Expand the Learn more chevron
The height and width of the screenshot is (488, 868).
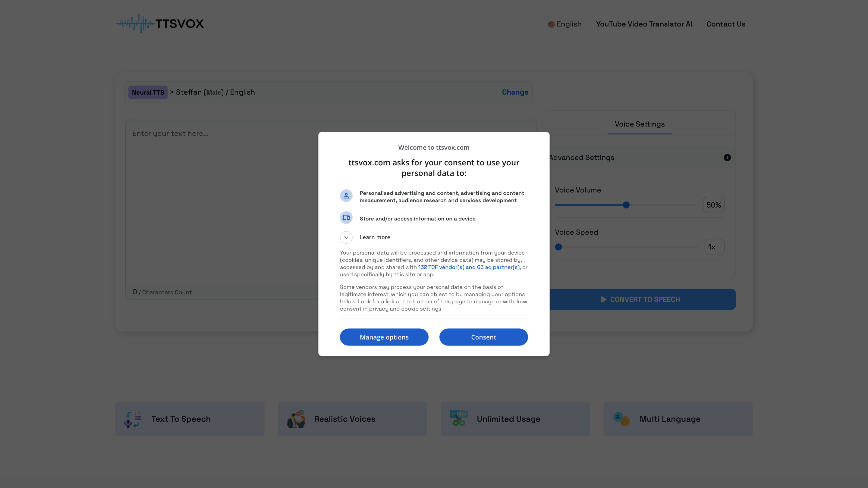click(x=346, y=237)
